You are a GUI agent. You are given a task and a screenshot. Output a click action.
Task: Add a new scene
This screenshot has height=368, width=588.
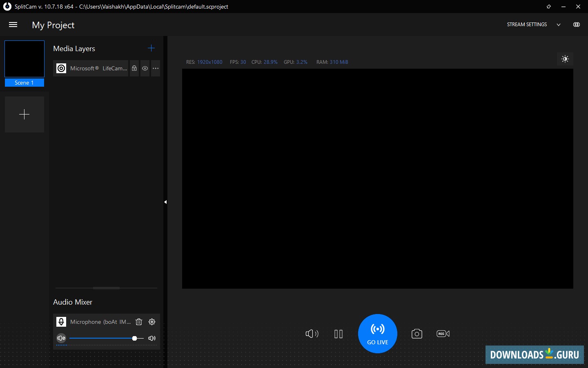24,114
